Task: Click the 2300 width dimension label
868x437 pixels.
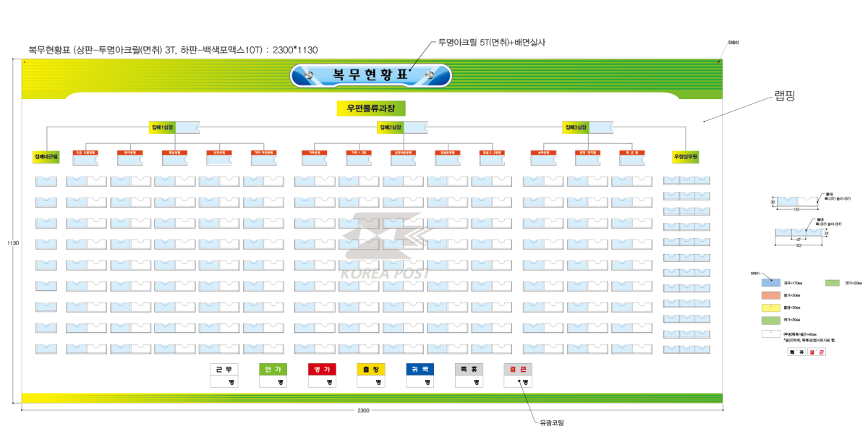Action: tap(364, 411)
